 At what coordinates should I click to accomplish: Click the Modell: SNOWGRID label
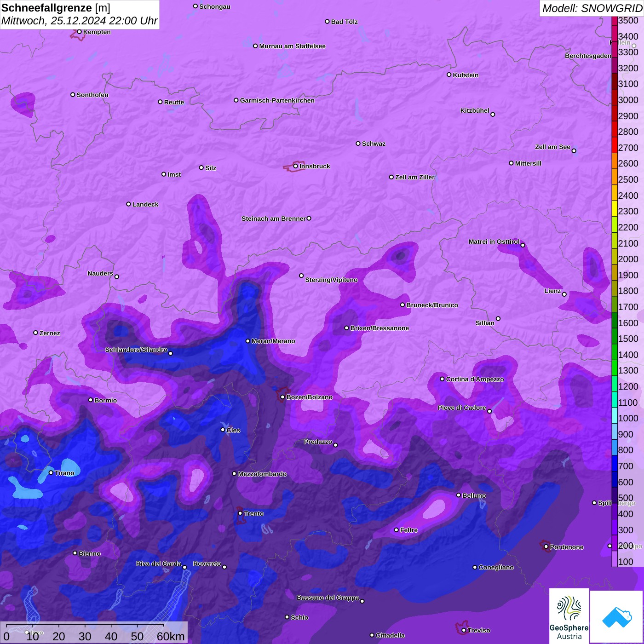pyautogui.click(x=592, y=8)
